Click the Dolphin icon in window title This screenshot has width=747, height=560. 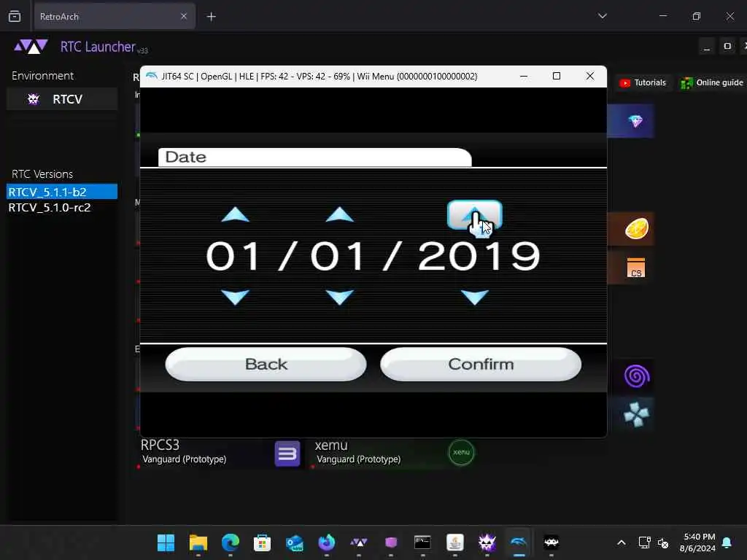151,76
